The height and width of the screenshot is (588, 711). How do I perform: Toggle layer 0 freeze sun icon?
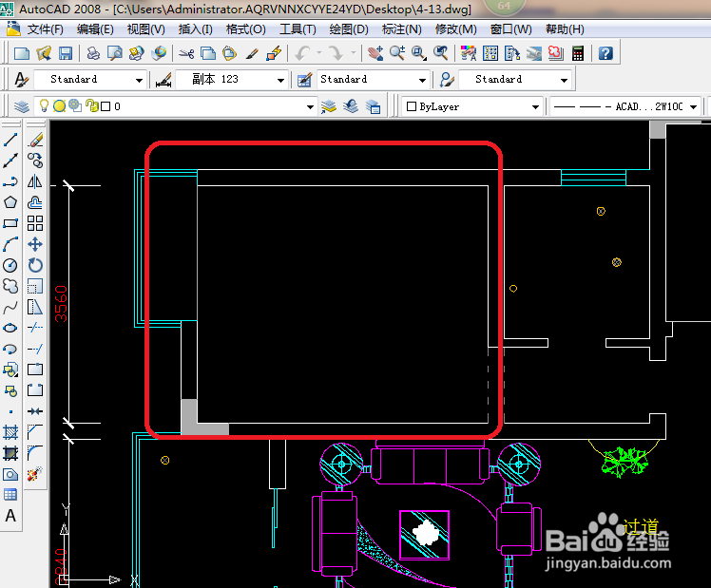[x=59, y=106]
